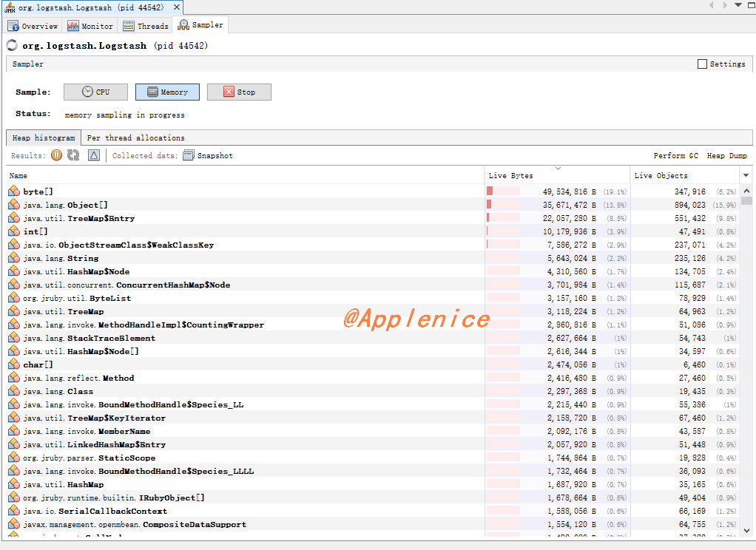Select the BoundMethodHandle$Species_LL row
756x550 pixels.
point(373,404)
